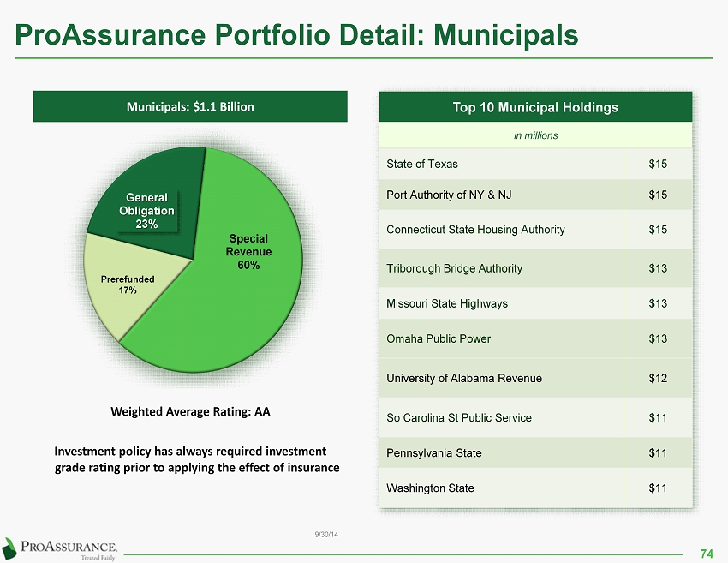Click 'Connecticut State Housing Authority'
Viewport: 728px width, 563px height.
pos(475,230)
